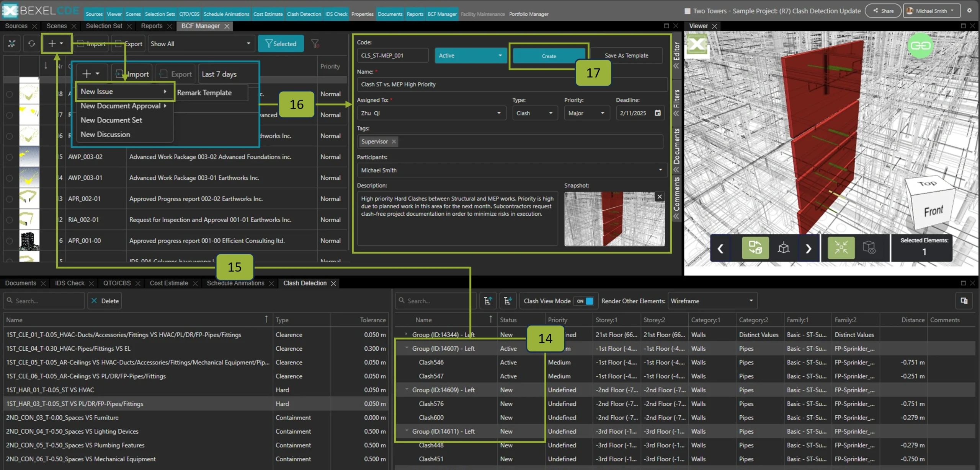Open the Priority Major dropdown
Image resolution: width=980 pixels, height=470 pixels.
click(586, 113)
